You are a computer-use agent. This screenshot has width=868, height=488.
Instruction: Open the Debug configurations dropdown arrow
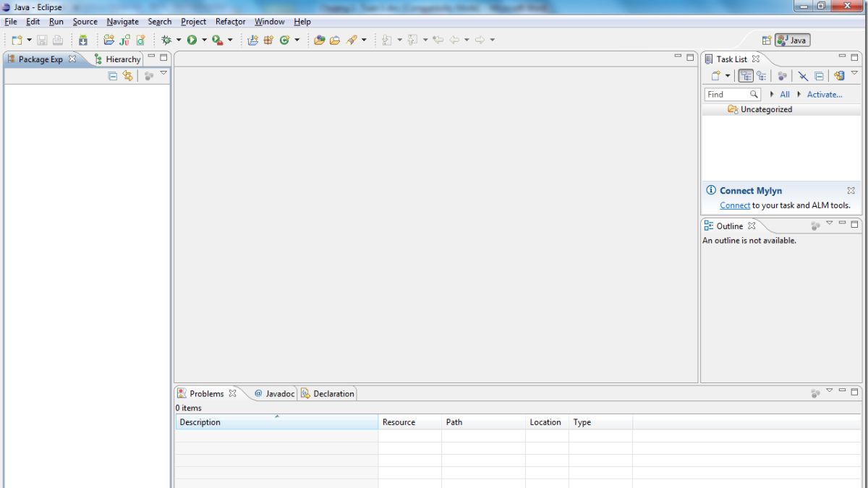[179, 40]
